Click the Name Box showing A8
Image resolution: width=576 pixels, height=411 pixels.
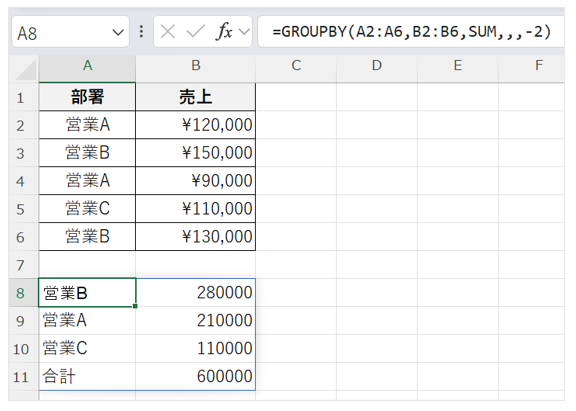click(x=70, y=32)
